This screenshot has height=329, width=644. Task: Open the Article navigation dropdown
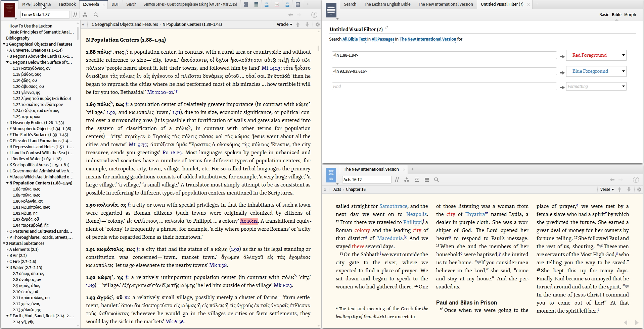coord(284,24)
